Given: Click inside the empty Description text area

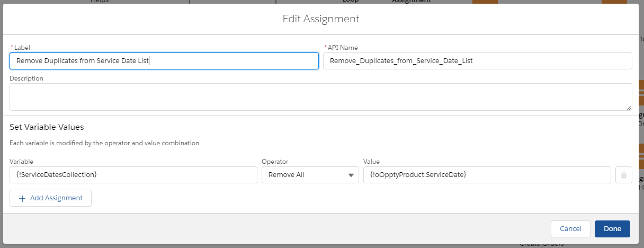Looking at the screenshot, I should 320,97.
